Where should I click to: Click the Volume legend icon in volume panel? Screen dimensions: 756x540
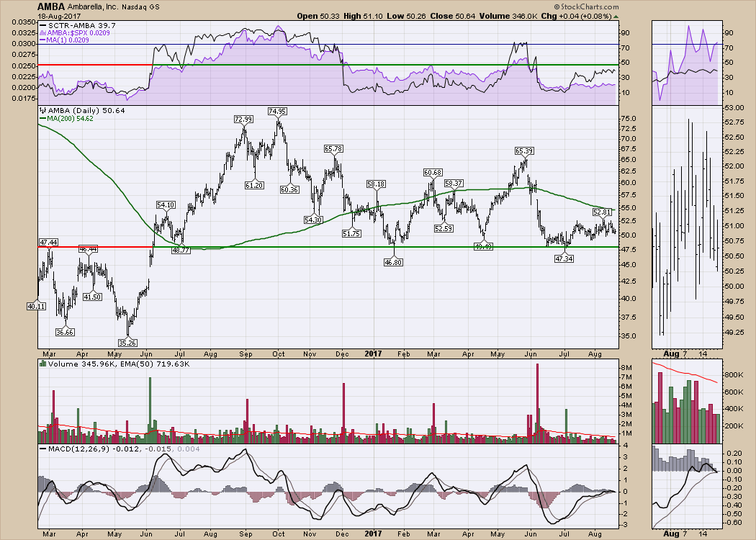(x=41, y=366)
